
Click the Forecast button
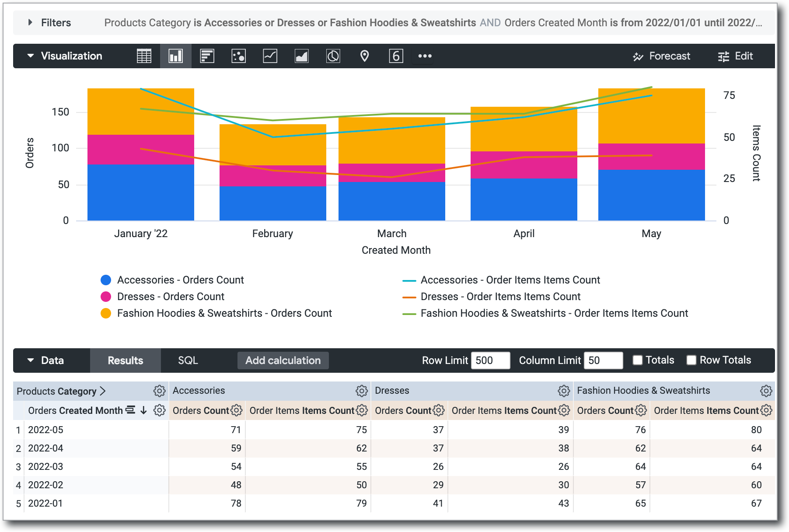point(661,56)
